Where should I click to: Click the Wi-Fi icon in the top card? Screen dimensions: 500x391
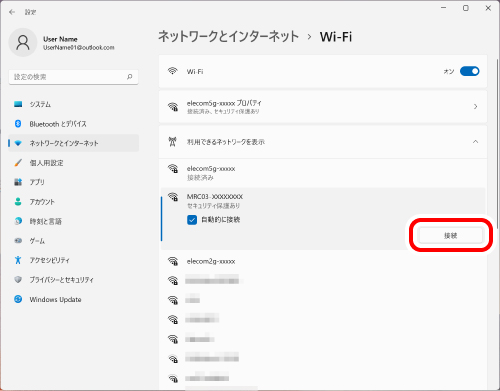tap(172, 71)
